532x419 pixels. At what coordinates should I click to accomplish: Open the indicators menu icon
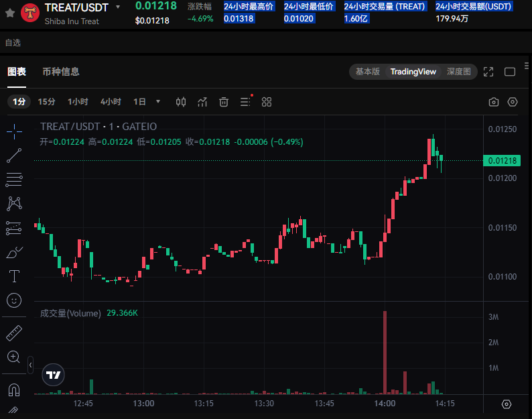pyautogui.click(x=202, y=101)
